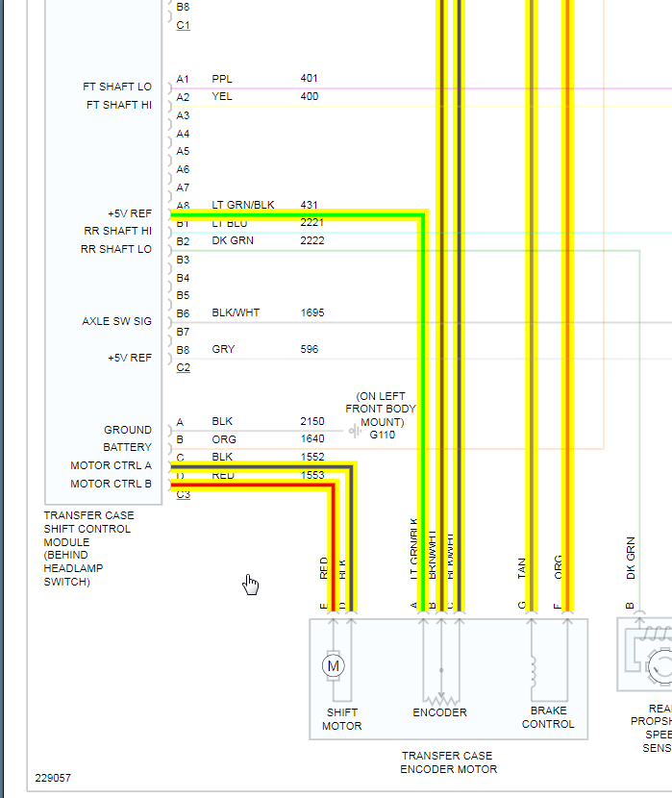Select circuit number 431
Image resolution: width=672 pixels, height=798 pixels.
point(309,205)
